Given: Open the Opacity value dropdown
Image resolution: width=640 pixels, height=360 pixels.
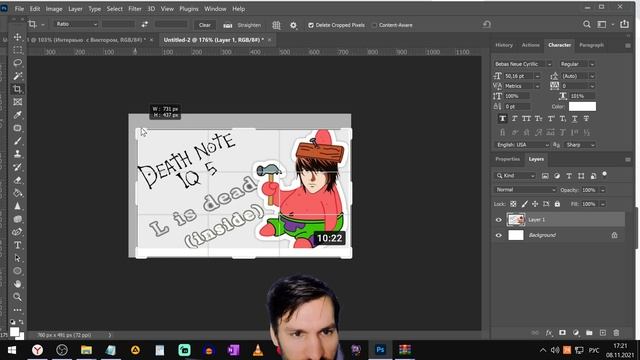Looking at the screenshot, I should (602, 190).
